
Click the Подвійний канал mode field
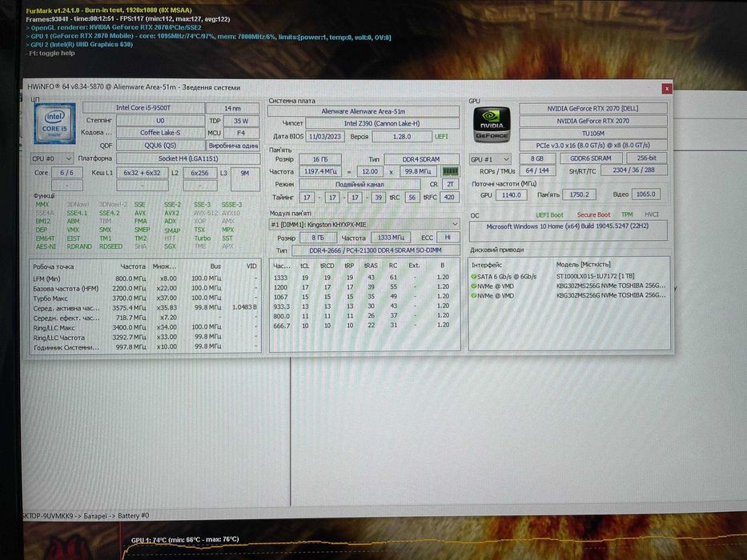(359, 184)
